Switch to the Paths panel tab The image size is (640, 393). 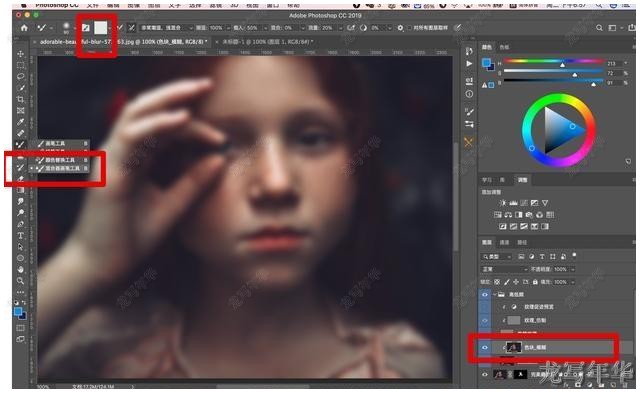[x=522, y=242]
